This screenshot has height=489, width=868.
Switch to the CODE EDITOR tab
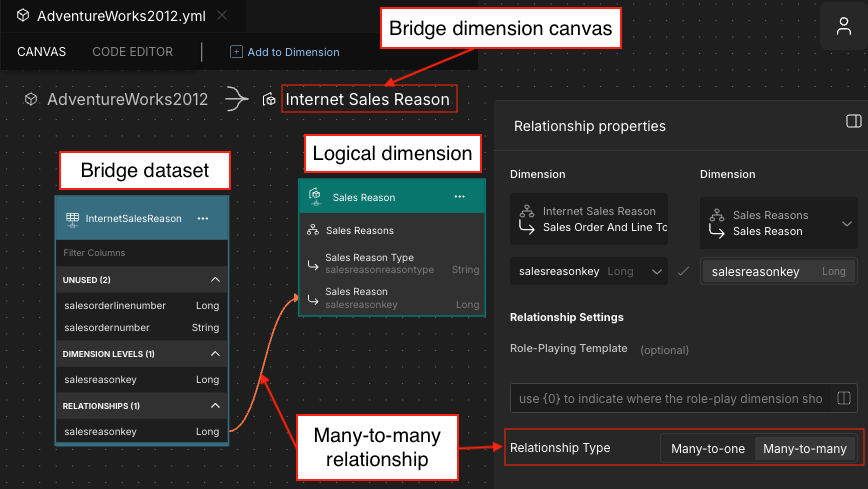132,52
